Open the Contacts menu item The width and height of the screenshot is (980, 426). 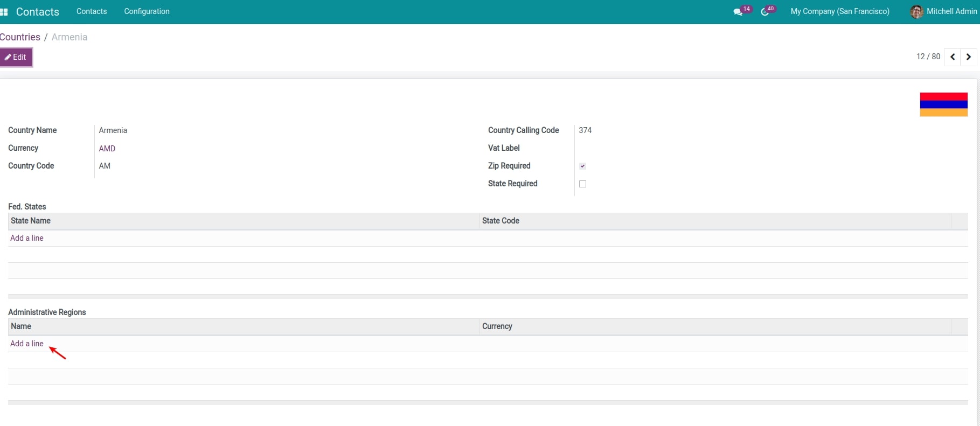(92, 11)
